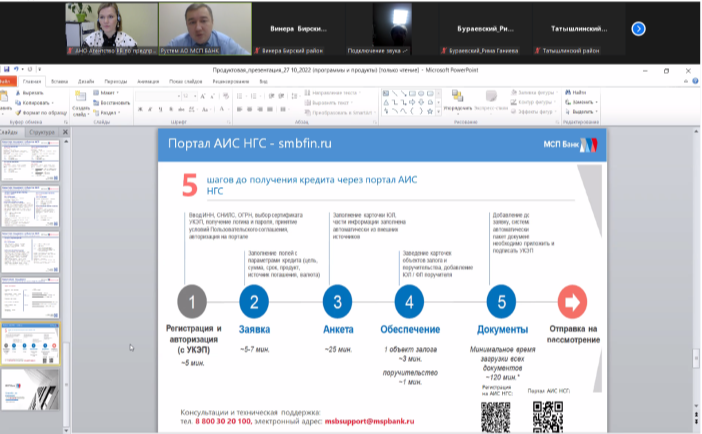This screenshot has height=434, width=702.
Task: Click the Clear Formatting eraser icon
Action: 226,96
